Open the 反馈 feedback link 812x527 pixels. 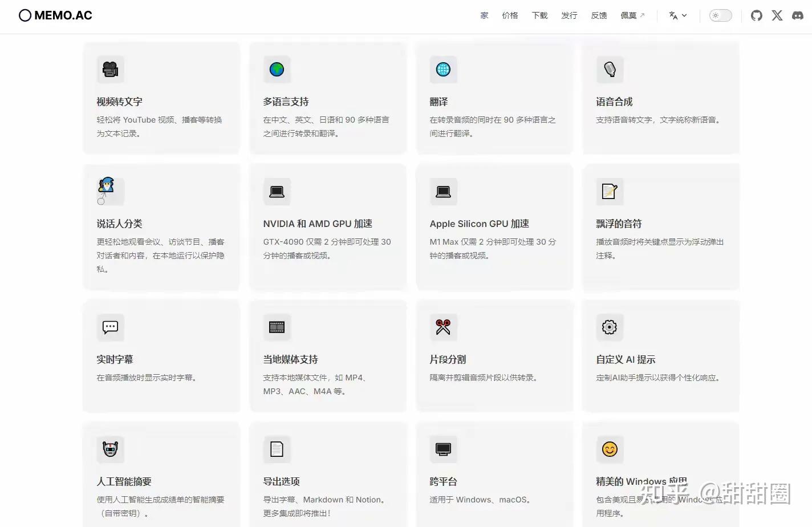(x=599, y=15)
